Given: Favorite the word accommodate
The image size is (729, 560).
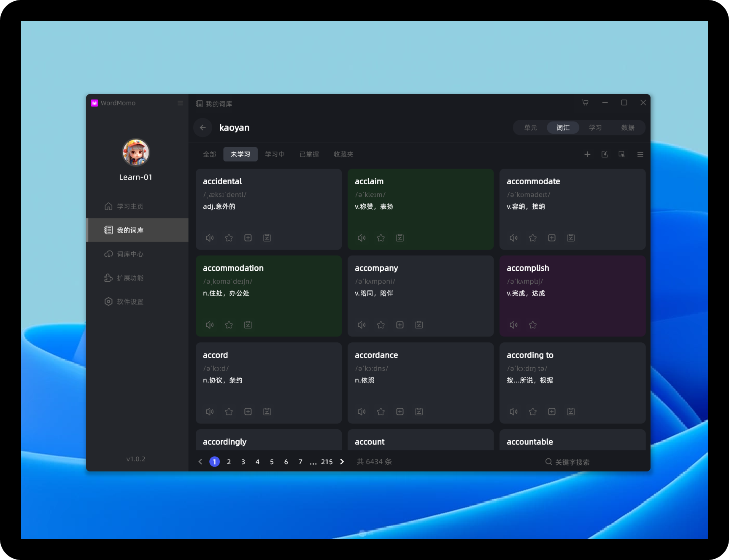Looking at the screenshot, I should 533,238.
